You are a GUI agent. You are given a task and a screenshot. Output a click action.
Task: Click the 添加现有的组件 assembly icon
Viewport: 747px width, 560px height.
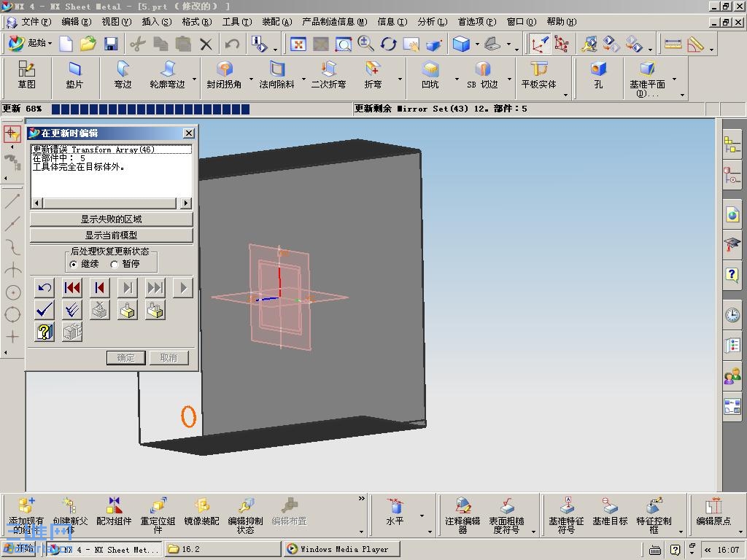[x=26, y=516]
